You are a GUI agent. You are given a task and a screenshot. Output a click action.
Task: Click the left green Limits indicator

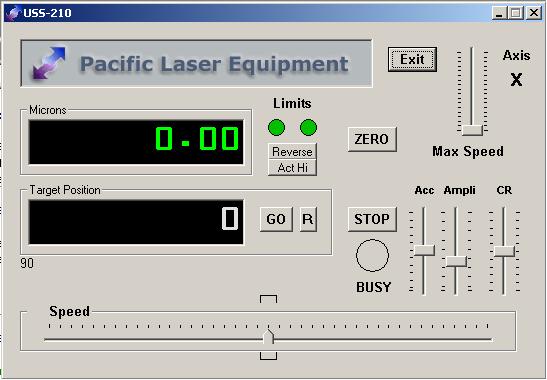[276, 127]
